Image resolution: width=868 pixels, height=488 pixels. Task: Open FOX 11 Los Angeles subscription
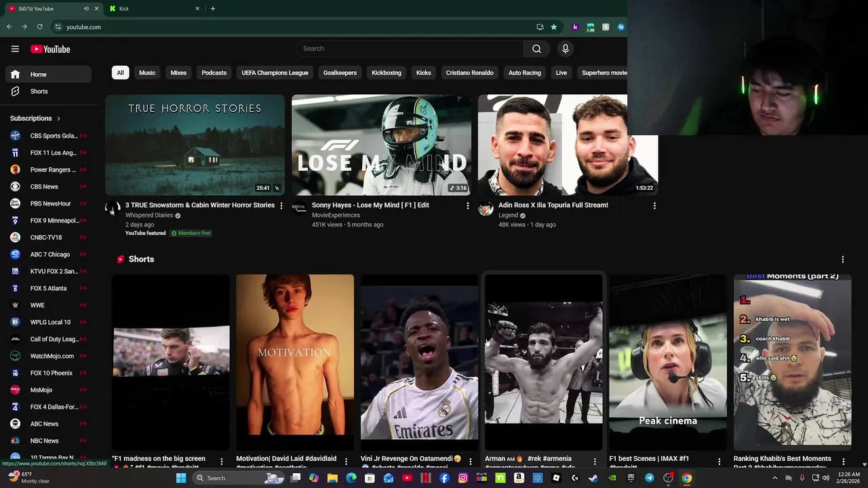(x=47, y=152)
